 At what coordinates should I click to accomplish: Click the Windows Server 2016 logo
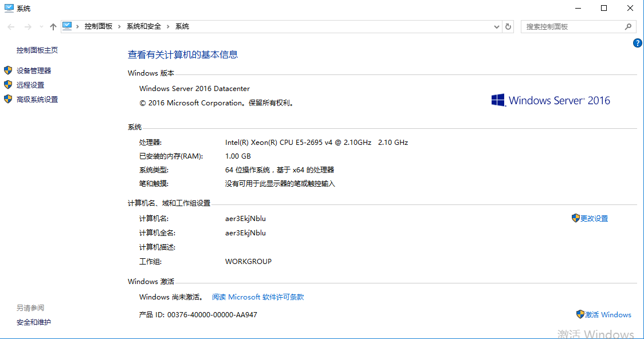pyautogui.click(x=551, y=100)
